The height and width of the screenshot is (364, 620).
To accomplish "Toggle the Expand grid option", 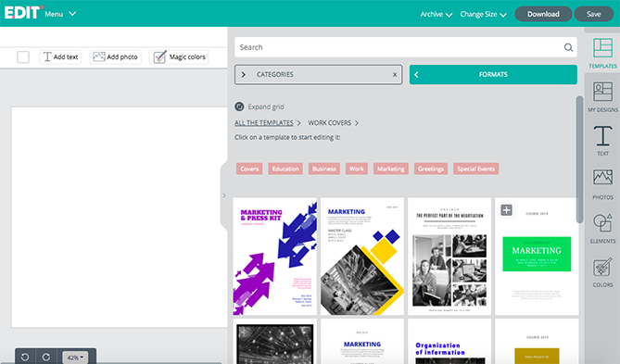I will 259,107.
